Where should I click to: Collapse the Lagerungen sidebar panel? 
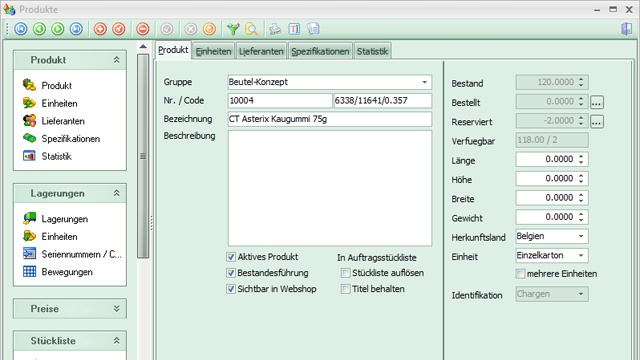pos(116,193)
